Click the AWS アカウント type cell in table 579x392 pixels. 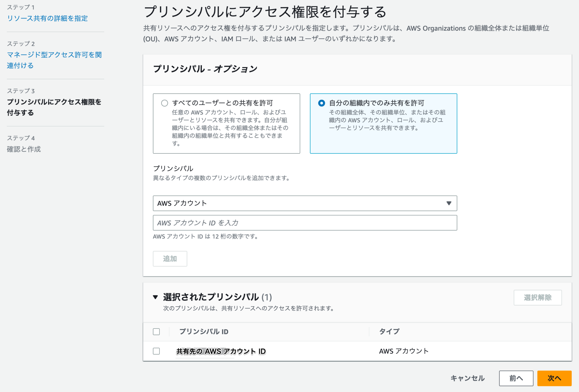click(x=404, y=351)
